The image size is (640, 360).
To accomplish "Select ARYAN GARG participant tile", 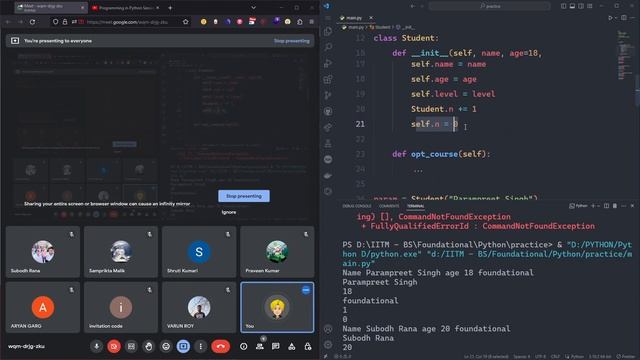I will [x=43, y=307].
